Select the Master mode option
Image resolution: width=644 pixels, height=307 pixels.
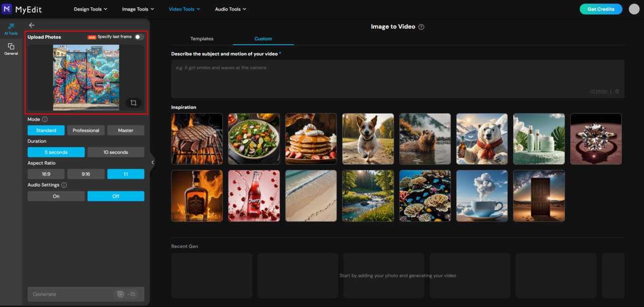click(125, 130)
